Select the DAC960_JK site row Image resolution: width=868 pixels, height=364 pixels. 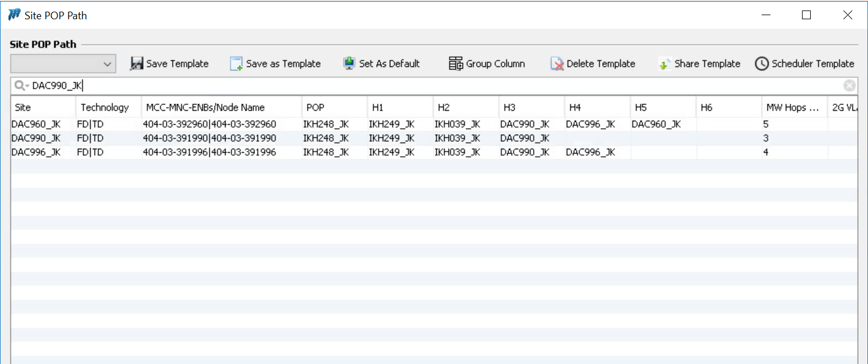pyautogui.click(x=36, y=124)
